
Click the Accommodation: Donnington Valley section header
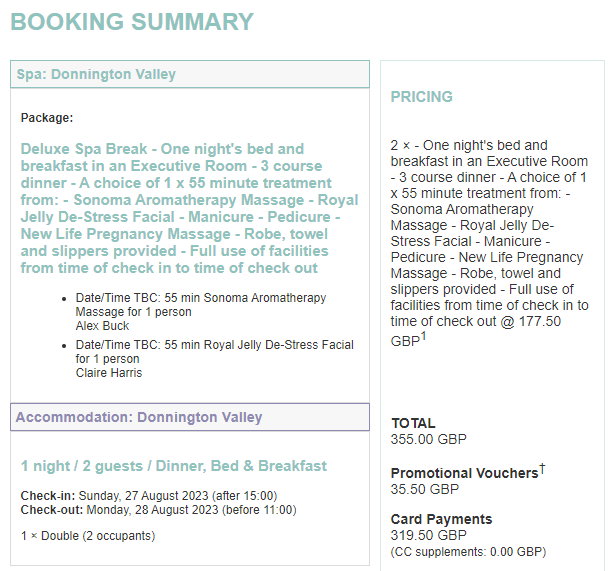pos(139,417)
